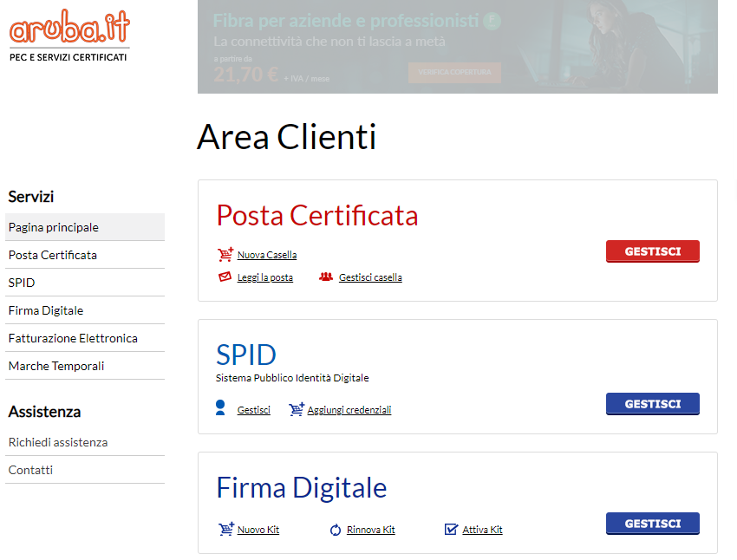Click the Fibra per aziende banner headline
This screenshot has height=560, width=737.
(x=345, y=21)
